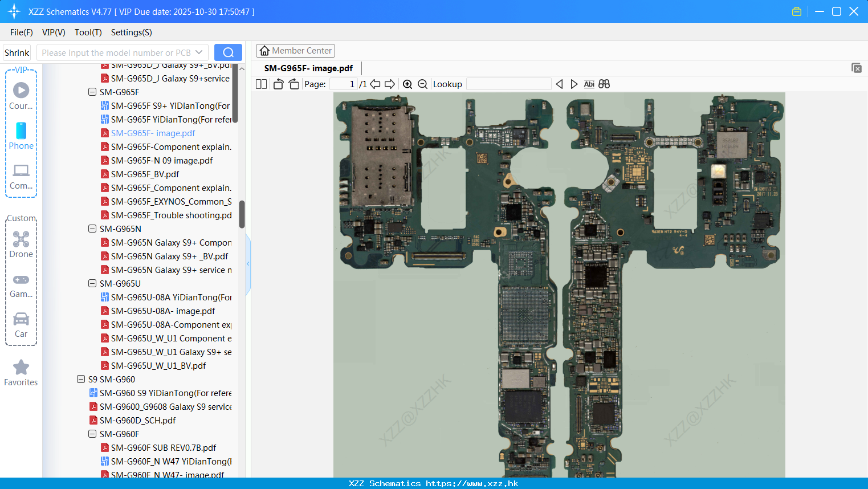The image size is (868, 489).
Task: Open the Tool(T) menu
Action: pyautogui.click(x=88, y=32)
